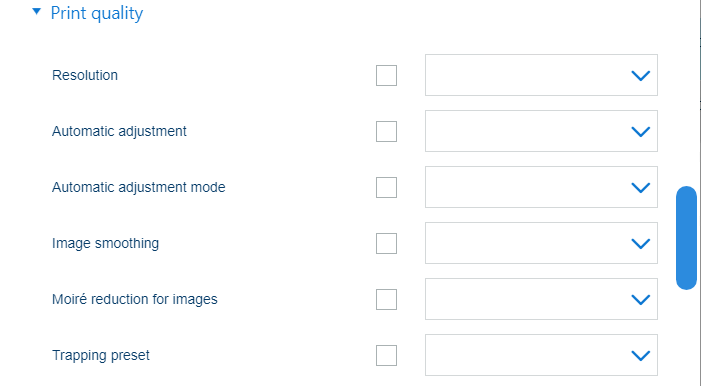The height and width of the screenshot is (386, 701).
Task: Enable Moiré reduction for images checkbox
Action: tap(386, 299)
